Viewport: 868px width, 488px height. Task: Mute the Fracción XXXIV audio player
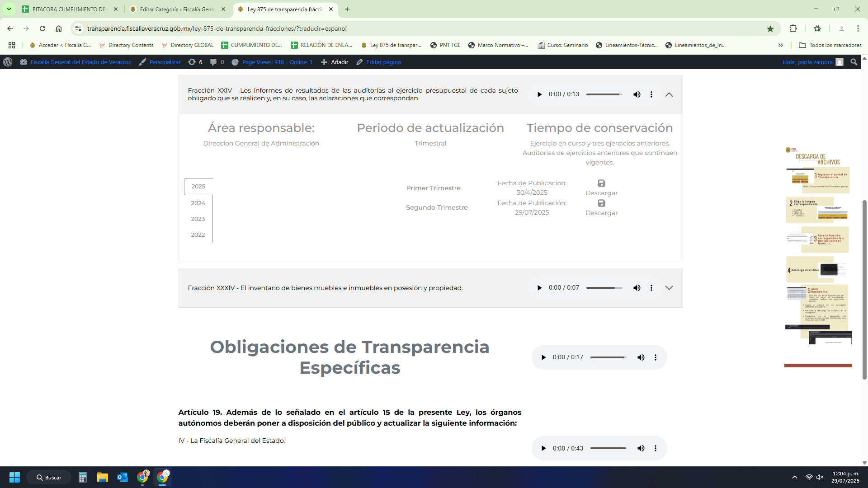point(637,288)
